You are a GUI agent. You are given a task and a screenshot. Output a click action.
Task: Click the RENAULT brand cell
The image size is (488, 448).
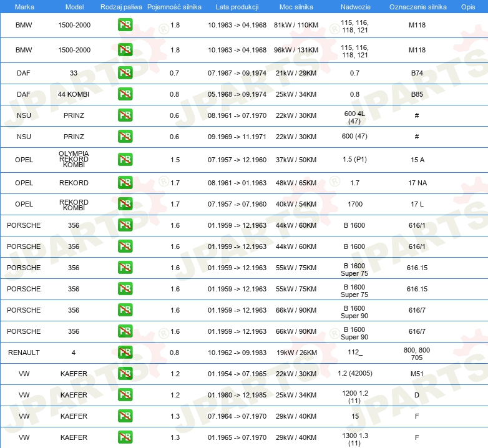[24, 353]
